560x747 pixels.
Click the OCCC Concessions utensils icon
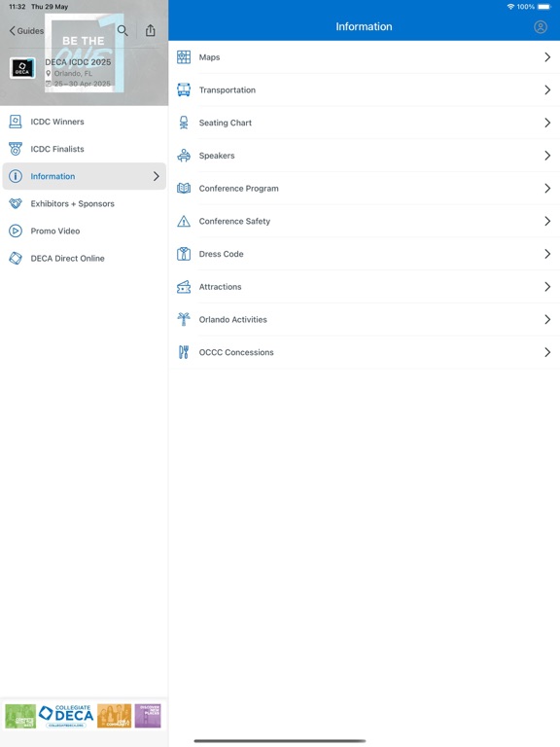click(184, 352)
